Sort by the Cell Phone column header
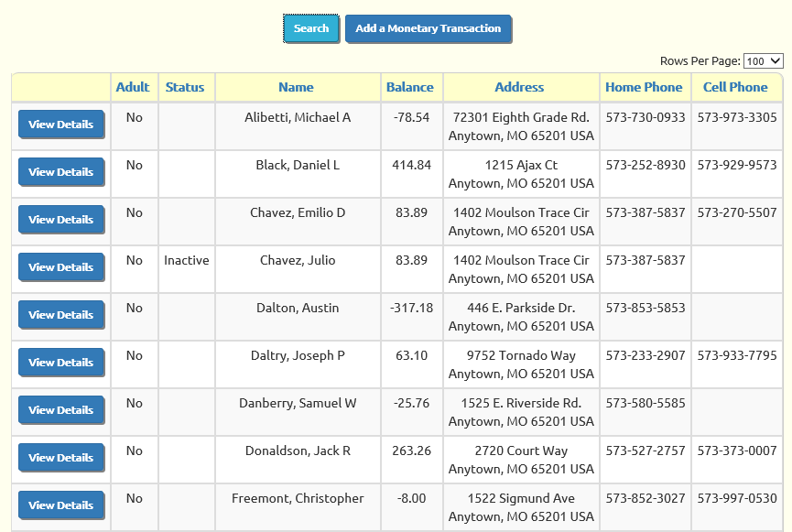Image resolution: width=792 pixels, height=532 pixels. tap(735, 87)
